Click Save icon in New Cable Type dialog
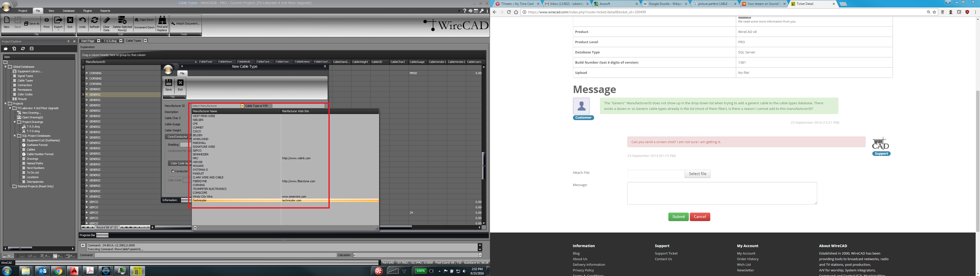980x276 pixels. click(168, 85)
